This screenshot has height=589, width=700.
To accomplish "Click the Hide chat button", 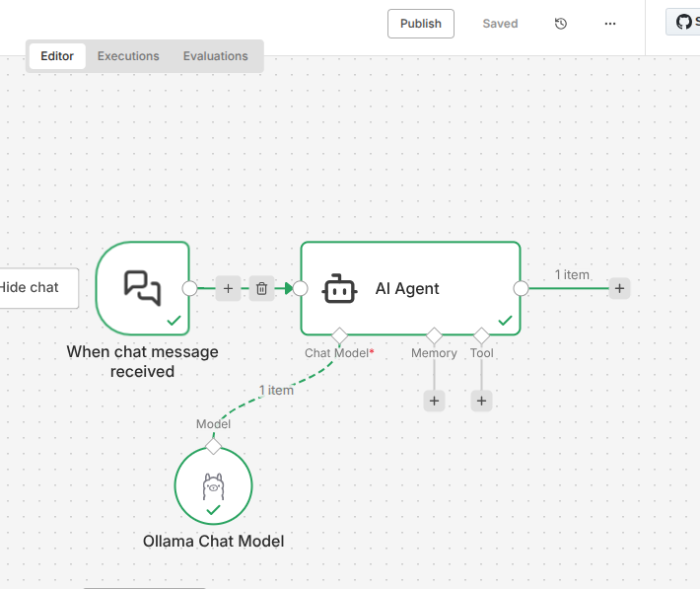I will pyautogui.click(x=32, y=288).
